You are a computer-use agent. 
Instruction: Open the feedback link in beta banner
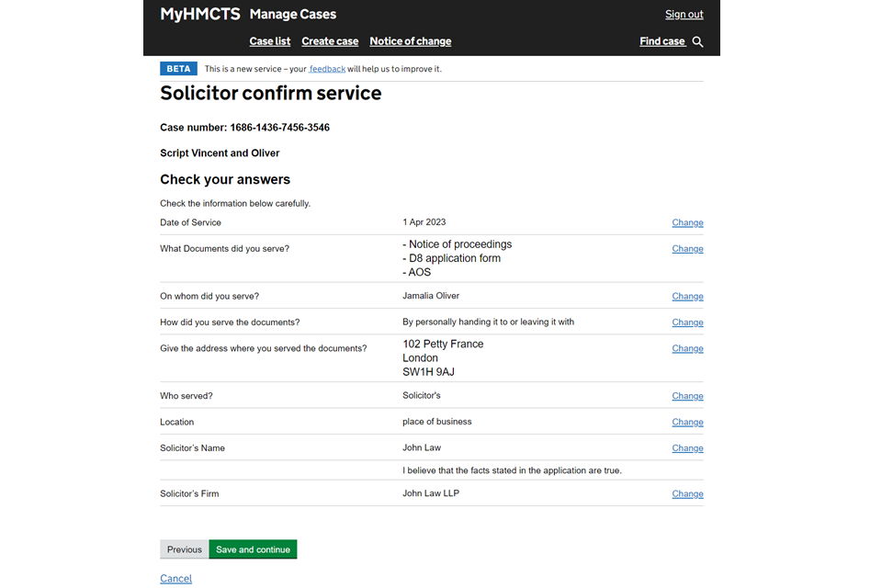point(327,69)
